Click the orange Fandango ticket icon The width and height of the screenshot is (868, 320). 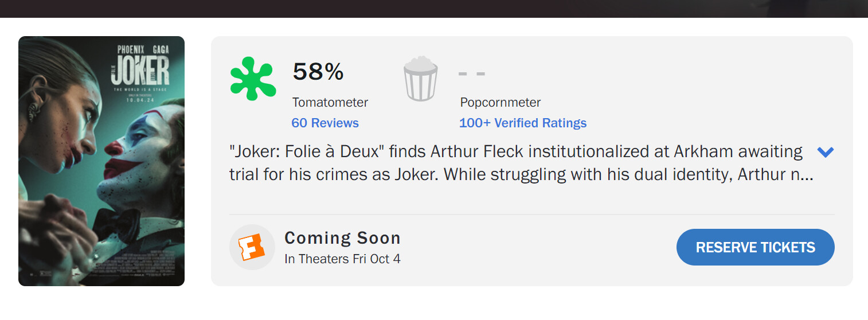coord(252,247)
